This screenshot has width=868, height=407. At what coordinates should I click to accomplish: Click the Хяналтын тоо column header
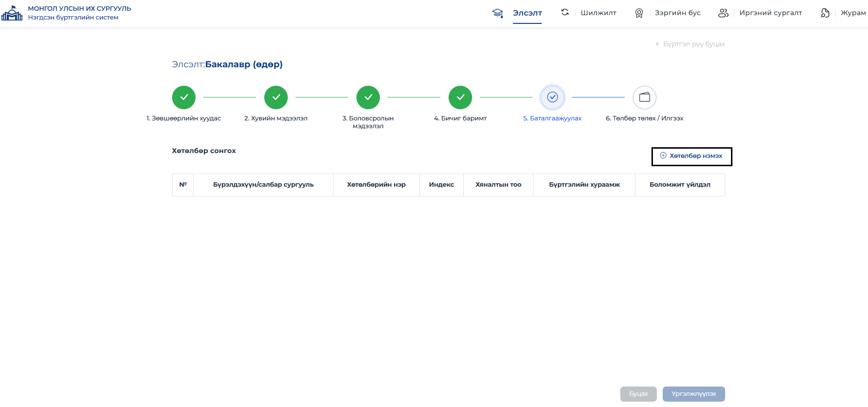pos(498,185)
